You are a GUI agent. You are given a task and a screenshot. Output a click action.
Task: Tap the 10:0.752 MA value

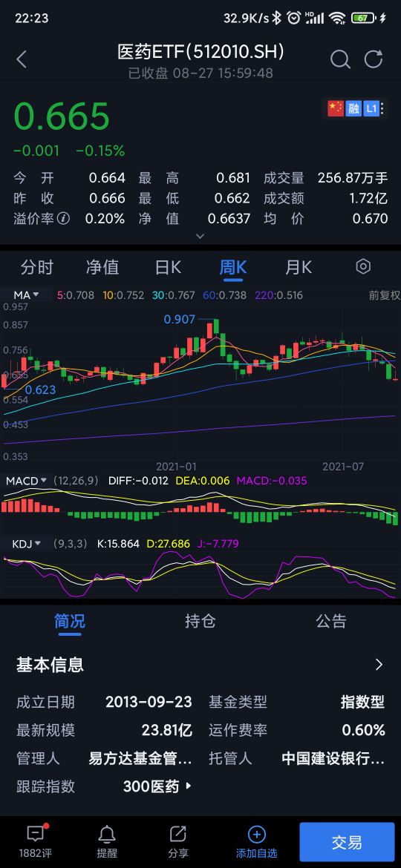(123, 295)
